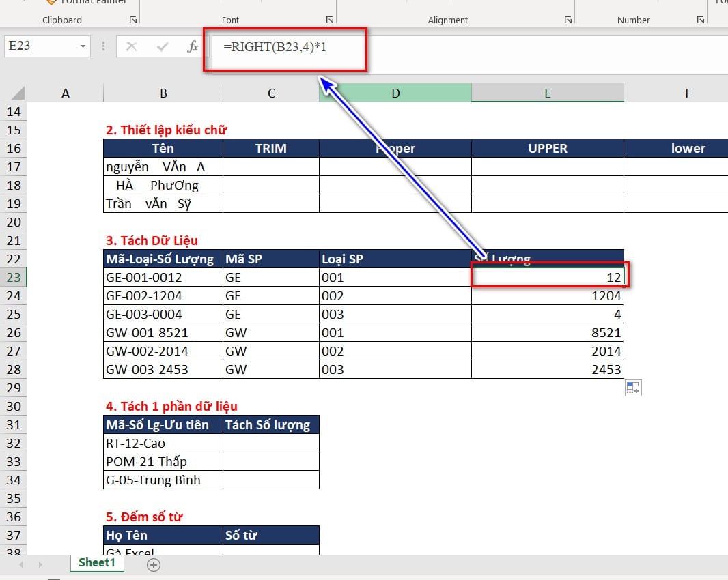Add a new sheet with plus icon
Viewport: 728px width, 580px height.
pyautogui.click(x=154, y=565)
